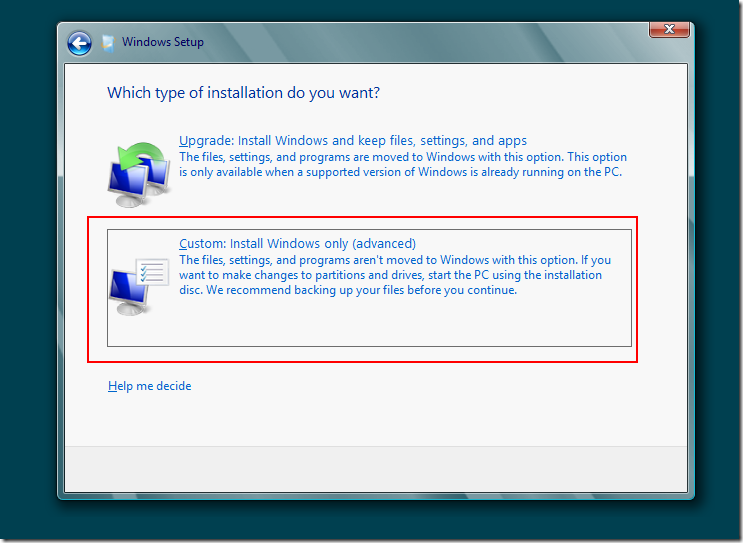Click the Upgrade option description text

pyautogui.click(x=403, y=164)
